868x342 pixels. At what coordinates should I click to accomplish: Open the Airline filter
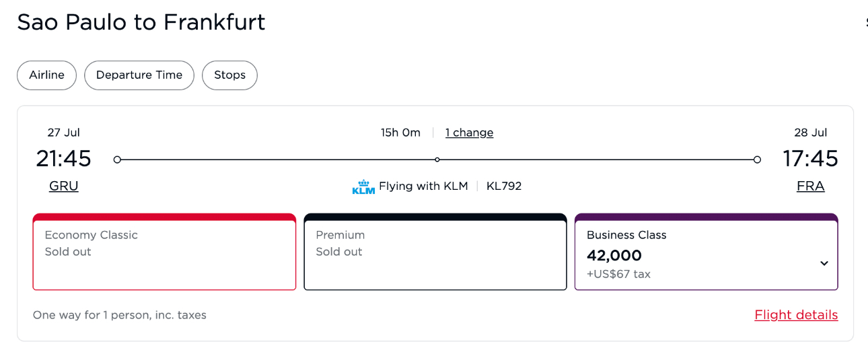pyautogui.click(x=46, y=75)
